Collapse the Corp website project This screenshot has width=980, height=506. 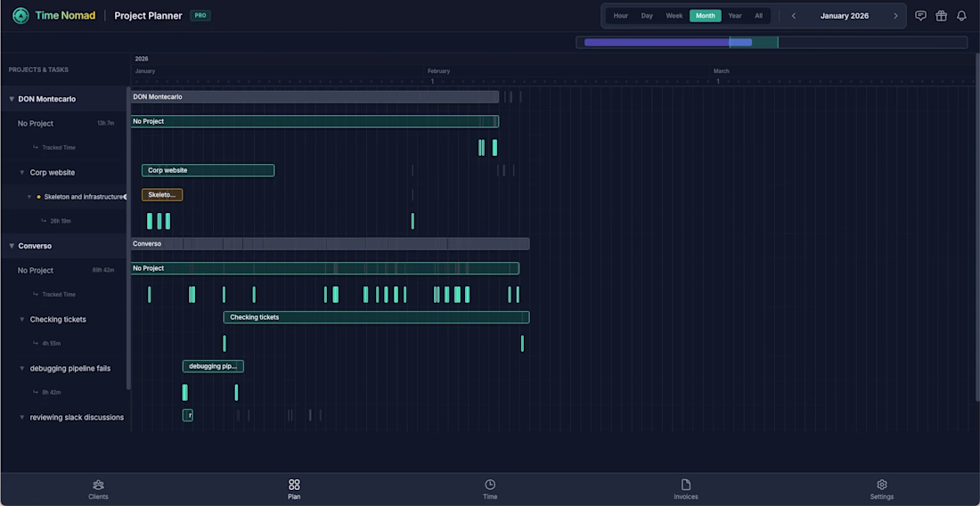point(22,173)
